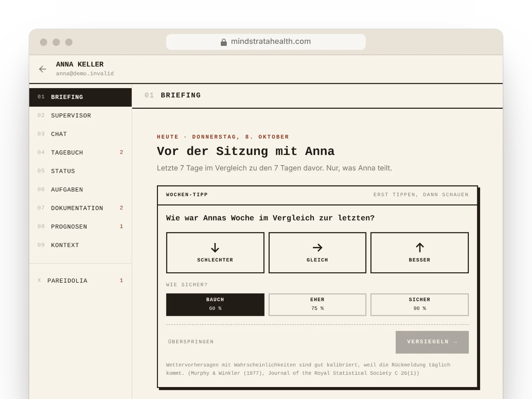Click the lock icon in the address bar

(x=224, y=42)
